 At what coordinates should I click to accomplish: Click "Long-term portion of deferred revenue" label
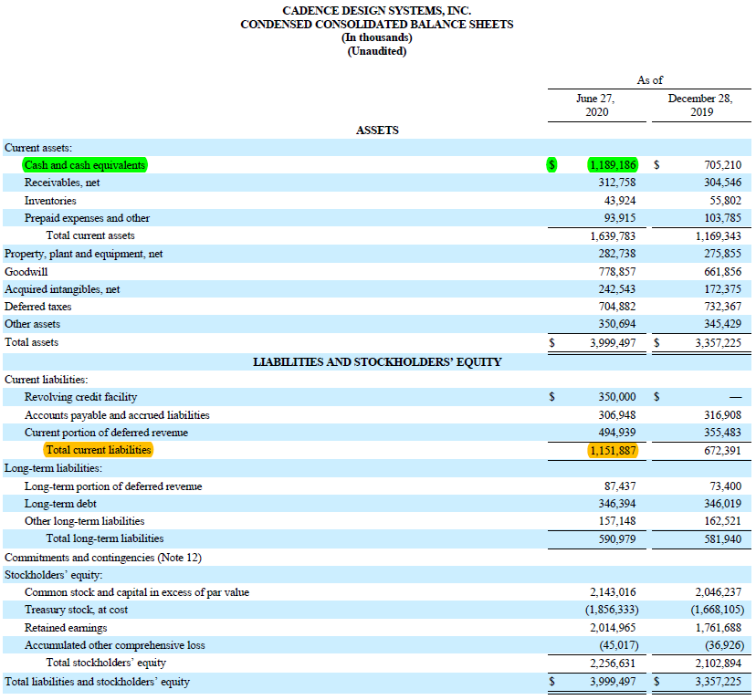(113, 486)
